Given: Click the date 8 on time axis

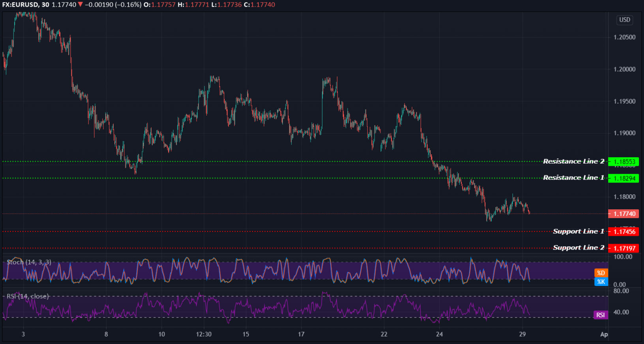Looking at the screenshot, I should click(x=106, y=334).
